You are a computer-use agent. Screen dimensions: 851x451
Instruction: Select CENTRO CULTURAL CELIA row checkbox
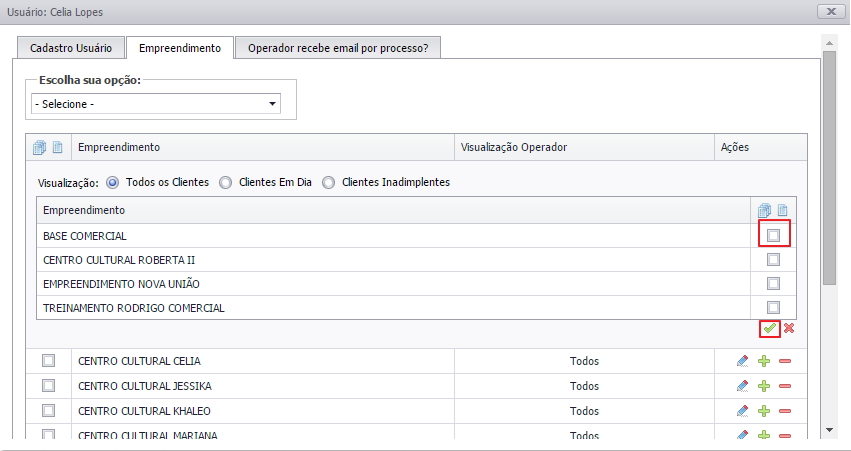pyautogui.click(x=49, y=361)
